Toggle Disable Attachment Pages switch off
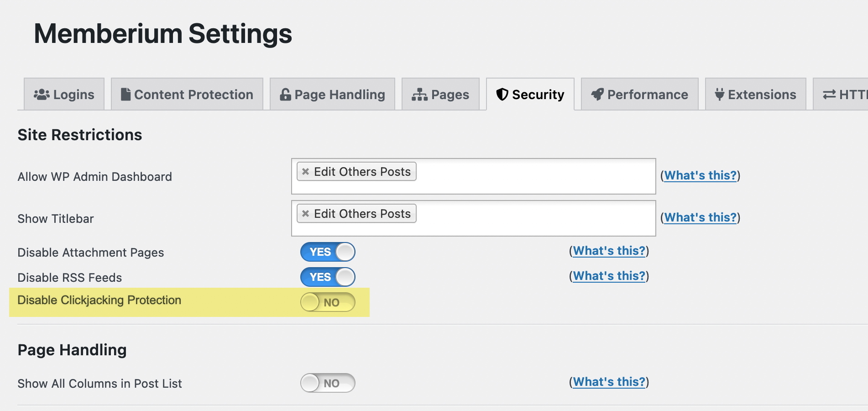 [x=328, y=252]
